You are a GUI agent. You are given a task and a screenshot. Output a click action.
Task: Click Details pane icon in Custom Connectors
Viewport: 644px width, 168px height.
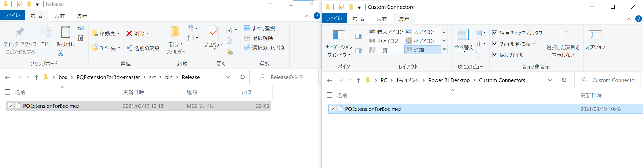tap(358, 51)
